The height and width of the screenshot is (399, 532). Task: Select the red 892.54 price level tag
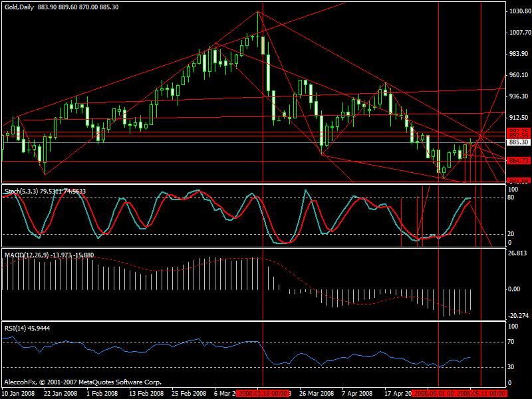[517, 136]
